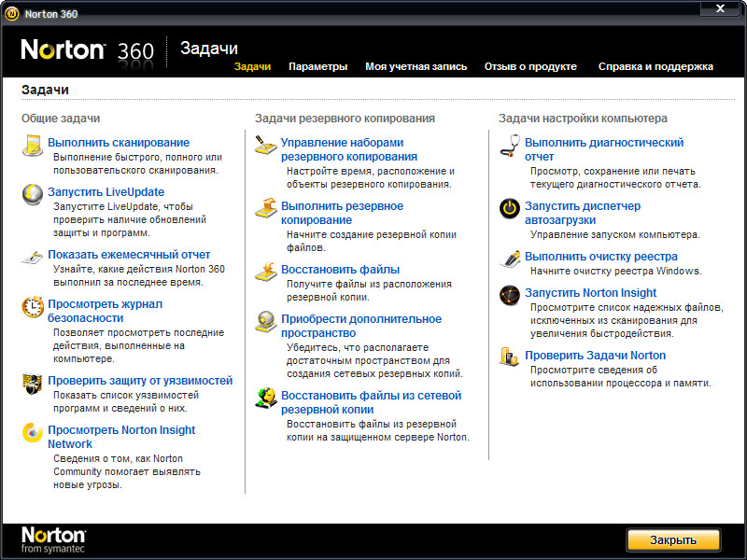Open Отзыв о продукте tab

click(530, 66)
